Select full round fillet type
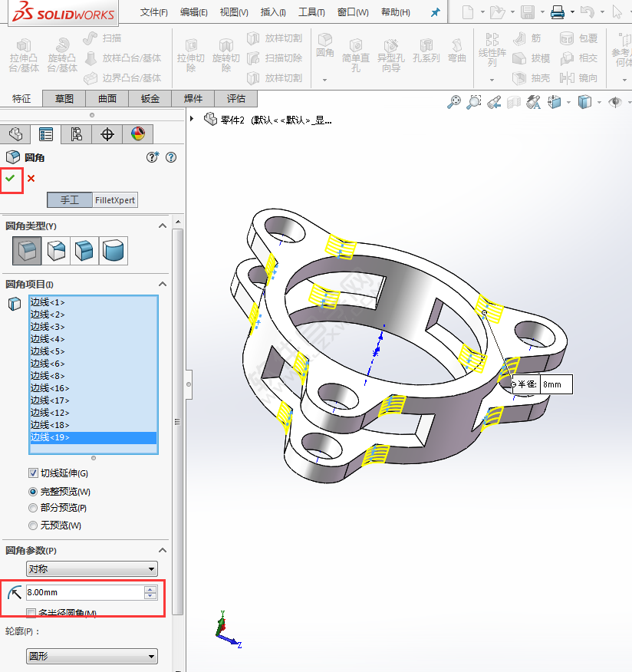This screenshot has width=632, height=672. coord(114,251)
